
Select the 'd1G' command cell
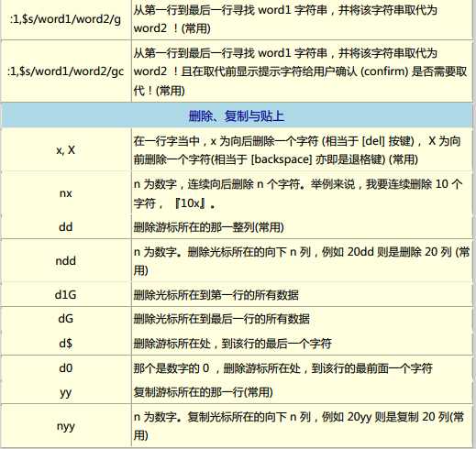point(65,295)
